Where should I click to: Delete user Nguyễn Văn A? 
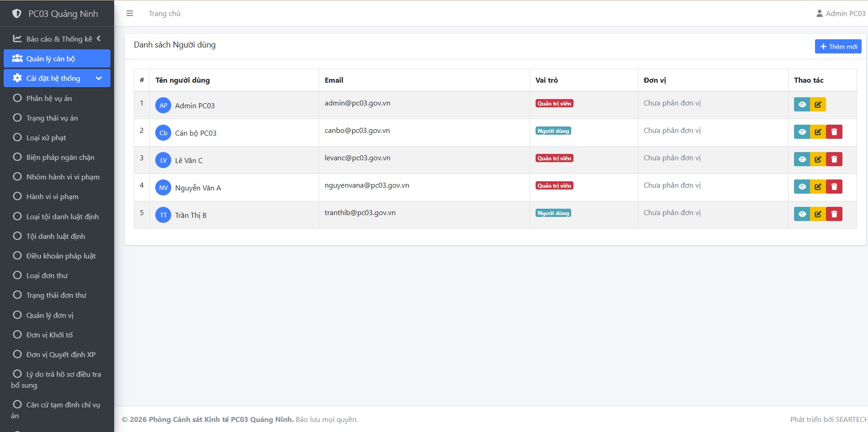click(x=834, y=187)
